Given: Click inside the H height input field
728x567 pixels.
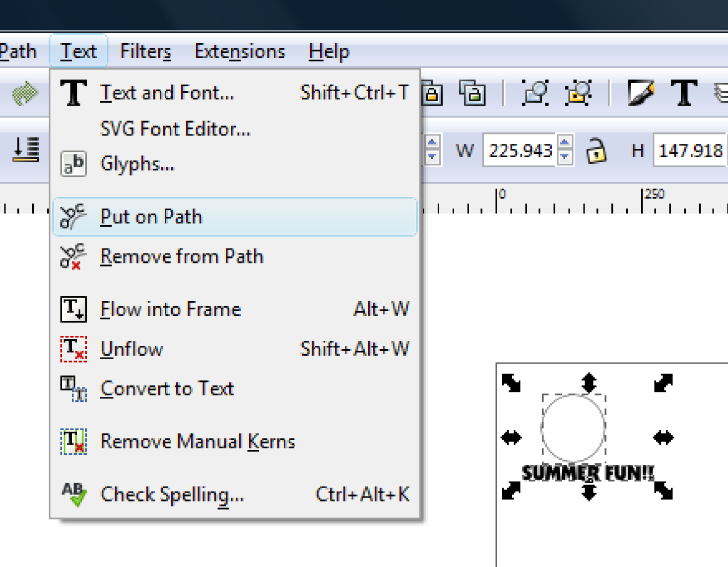Looking at the screenshot, I should [690, 150].
